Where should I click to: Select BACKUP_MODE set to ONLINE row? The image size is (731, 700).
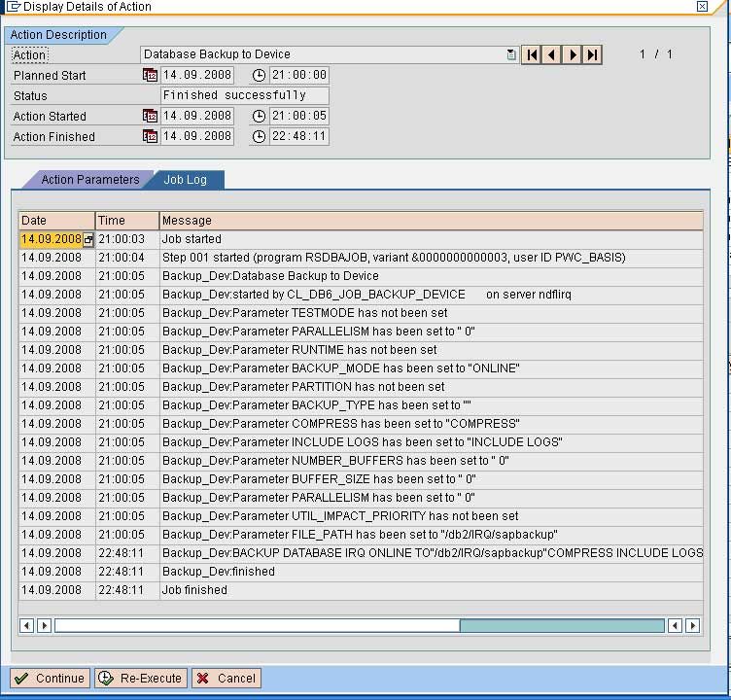point(361,368)
